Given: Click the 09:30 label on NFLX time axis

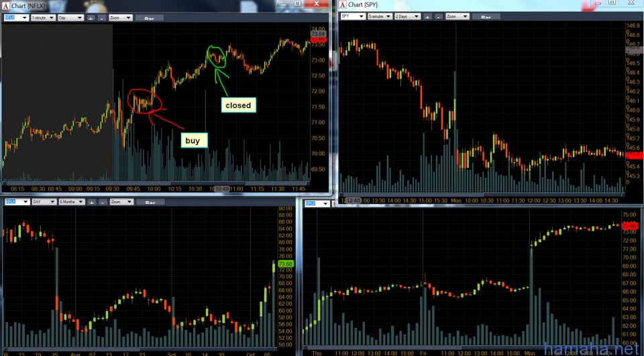Looking at the screenshot, I should point(113,189).
